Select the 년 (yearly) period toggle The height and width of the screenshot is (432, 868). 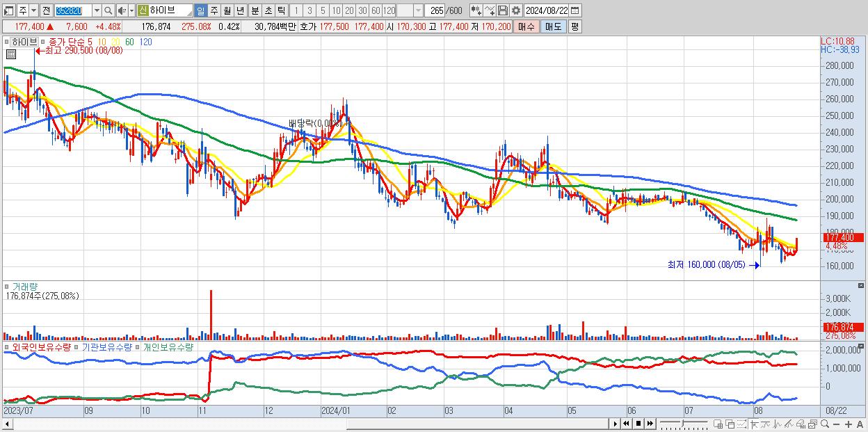tap(240, 10)
